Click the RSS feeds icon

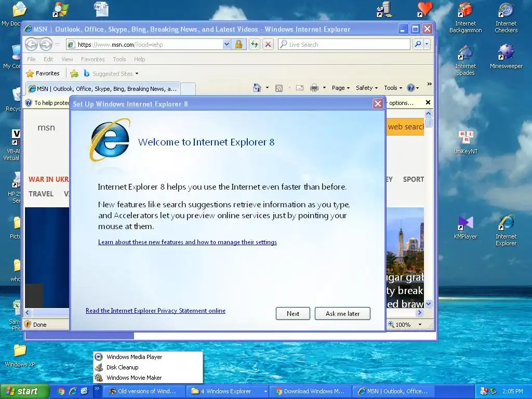coord(279,88)
